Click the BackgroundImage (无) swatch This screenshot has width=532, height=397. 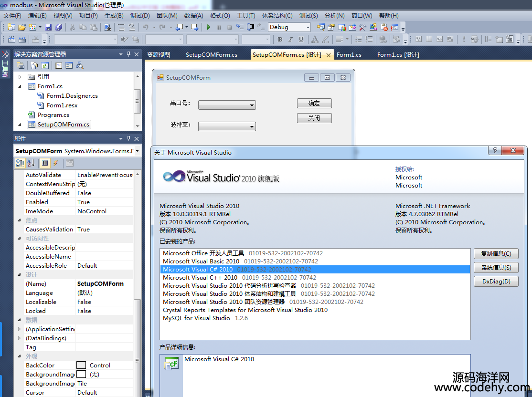click(x=81, y=374)
